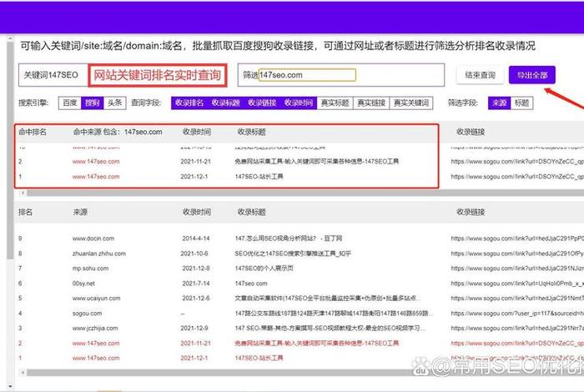The width and height of the screenshot is (584, 392).
Task: Set filter field to 来源
Action: (x=499, y=103)
